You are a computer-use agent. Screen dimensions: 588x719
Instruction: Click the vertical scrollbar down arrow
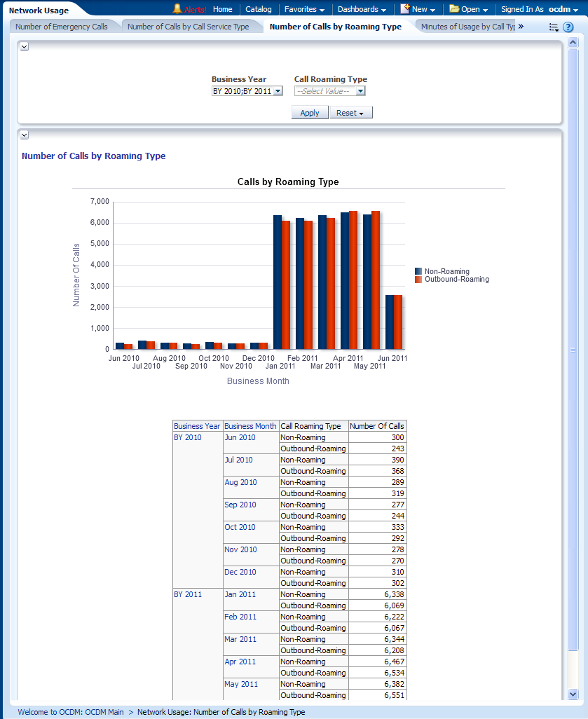(573, 694)
